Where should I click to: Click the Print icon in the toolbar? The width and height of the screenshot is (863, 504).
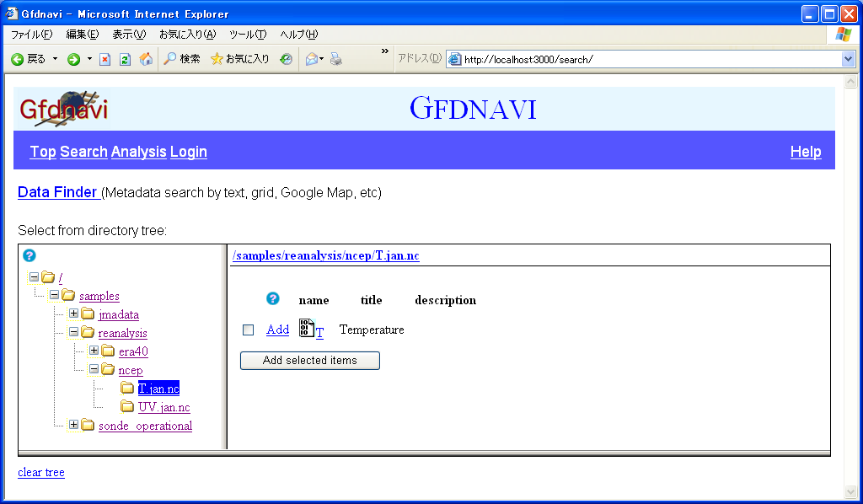[335, 60]
